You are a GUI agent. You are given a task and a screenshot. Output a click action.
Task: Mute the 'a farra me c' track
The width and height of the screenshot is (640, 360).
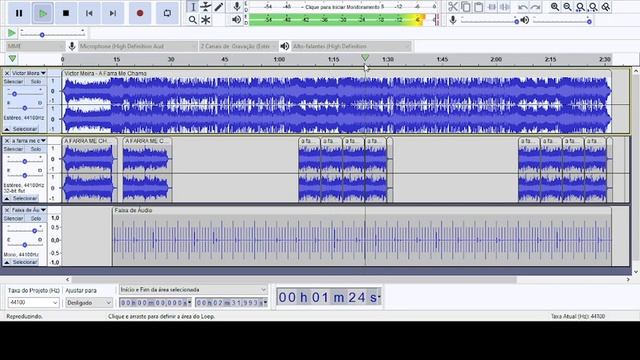click(x=14, y=149)
